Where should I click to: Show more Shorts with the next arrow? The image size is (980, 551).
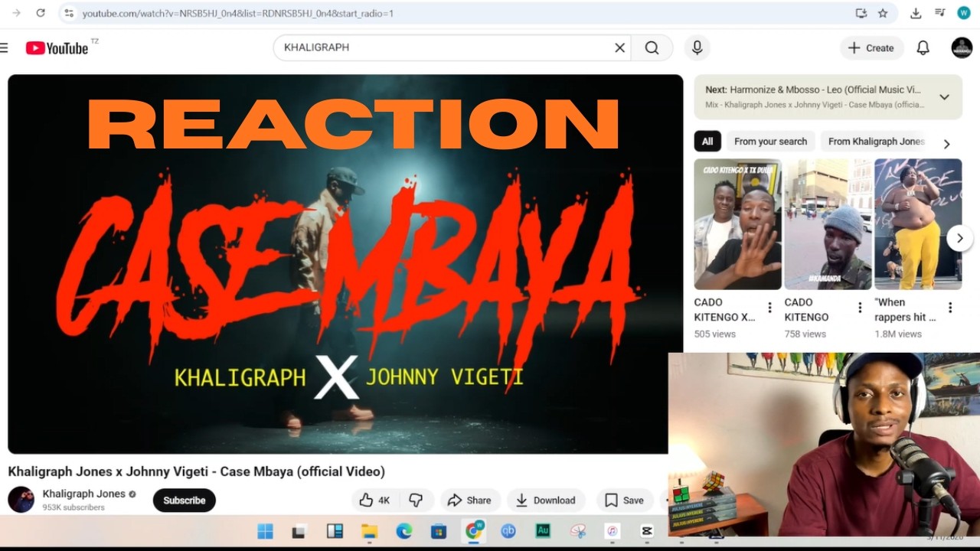tap(960, 238)
